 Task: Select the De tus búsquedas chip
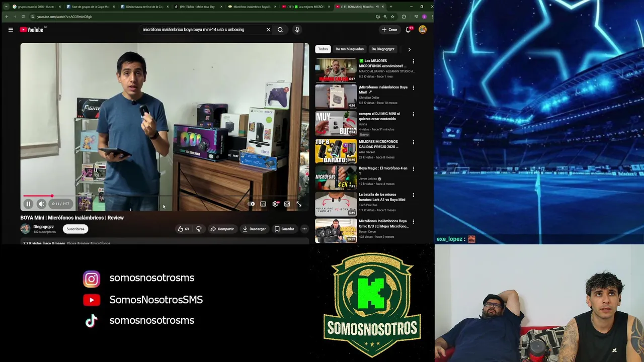350,49
